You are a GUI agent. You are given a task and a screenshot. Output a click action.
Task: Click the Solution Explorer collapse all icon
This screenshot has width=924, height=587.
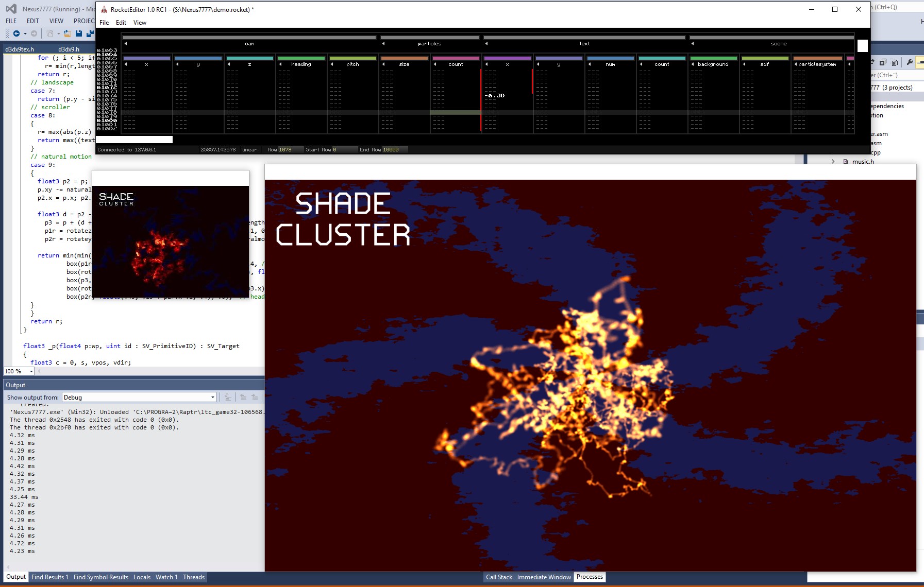883,62
